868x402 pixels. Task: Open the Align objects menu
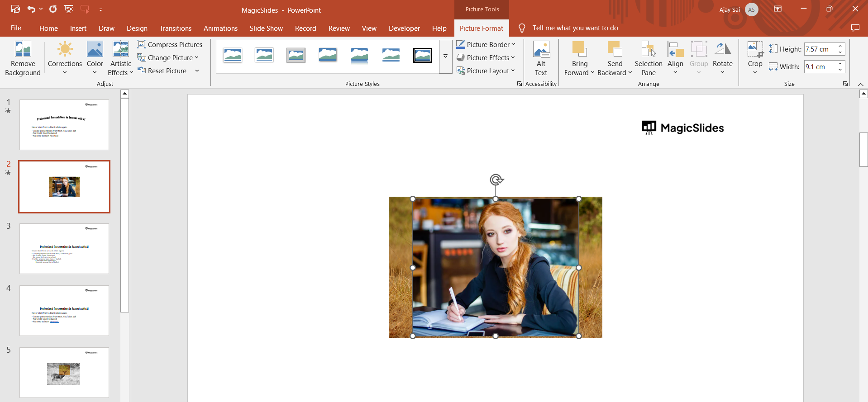click(x=675, y=58)
